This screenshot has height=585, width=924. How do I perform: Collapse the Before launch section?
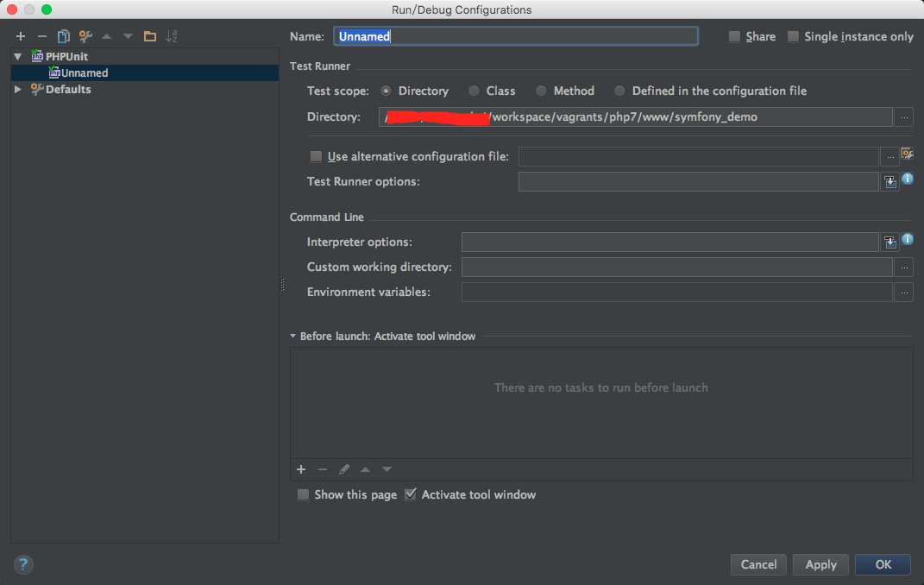(293, 337)
